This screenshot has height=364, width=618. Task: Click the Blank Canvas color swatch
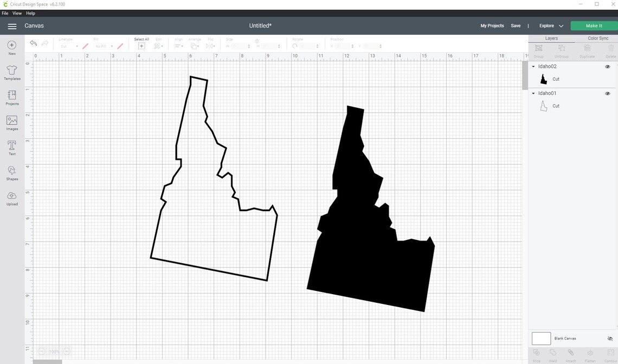(x=540, y=338)
